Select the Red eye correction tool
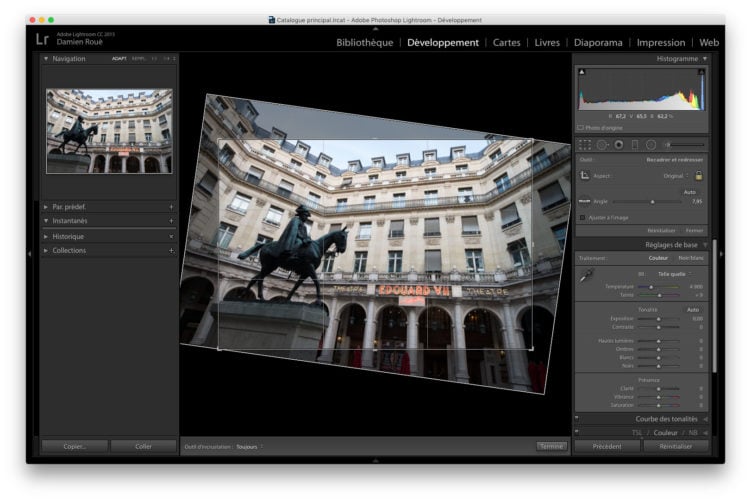The width and height of the screenshot is (751, 501). point(618,145)
